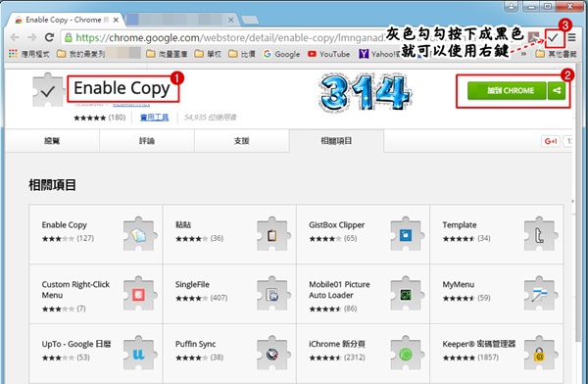Image resolution: width=588 pixels, height=384 pixels.
Task: Open the 其他書籤 bookmarks folder
Action: 556,54
